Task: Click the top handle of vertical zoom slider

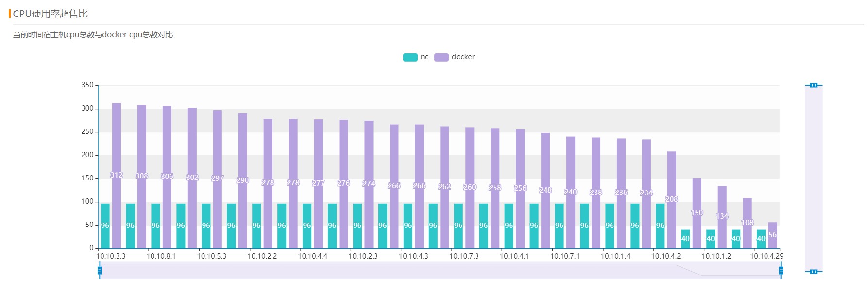Action: click(x=814, y=85)
